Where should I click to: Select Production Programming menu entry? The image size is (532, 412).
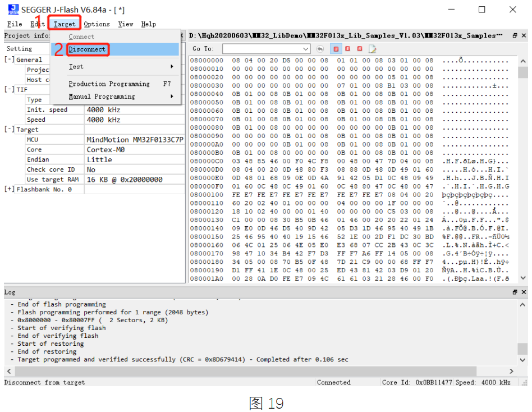click(x=115, y=84)
